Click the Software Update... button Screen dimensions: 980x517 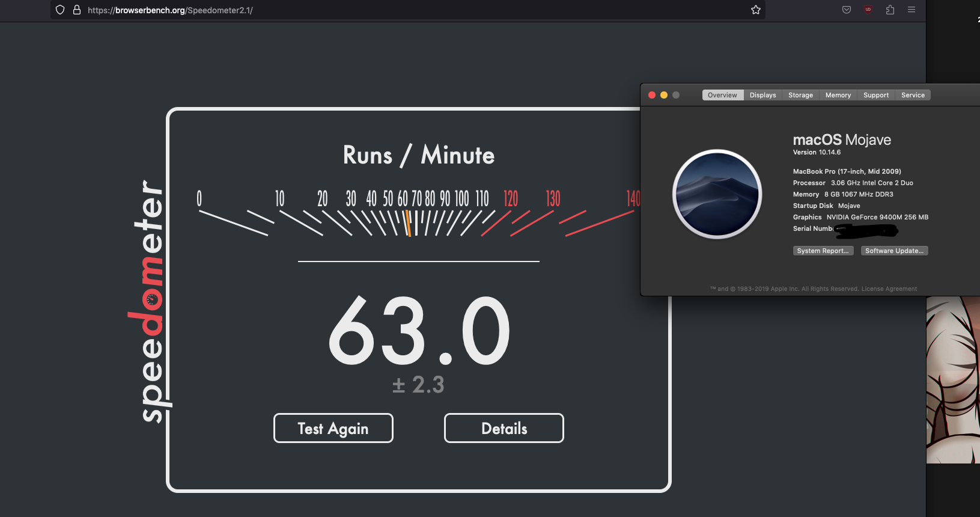(x=895, y=251)
